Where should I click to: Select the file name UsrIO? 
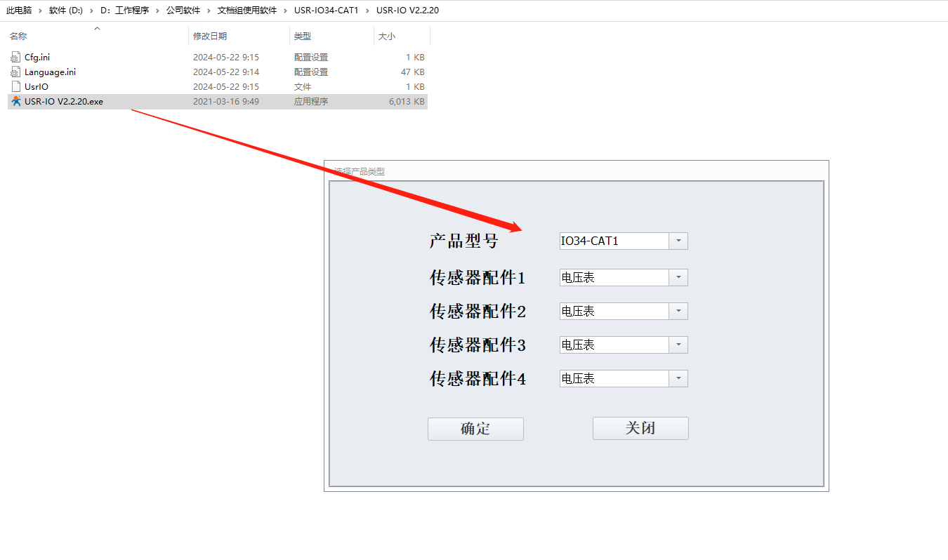pyautogui.click(x=37, y=86)
